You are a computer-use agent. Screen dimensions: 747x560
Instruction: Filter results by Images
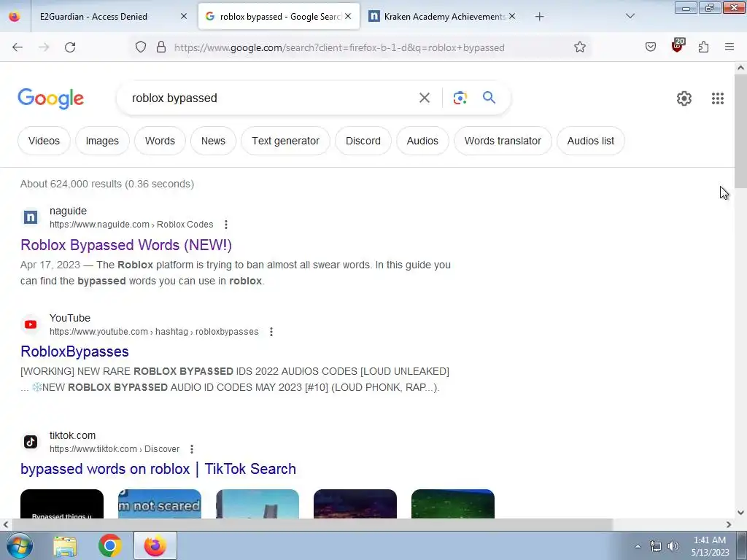click(x=102, y=141)
